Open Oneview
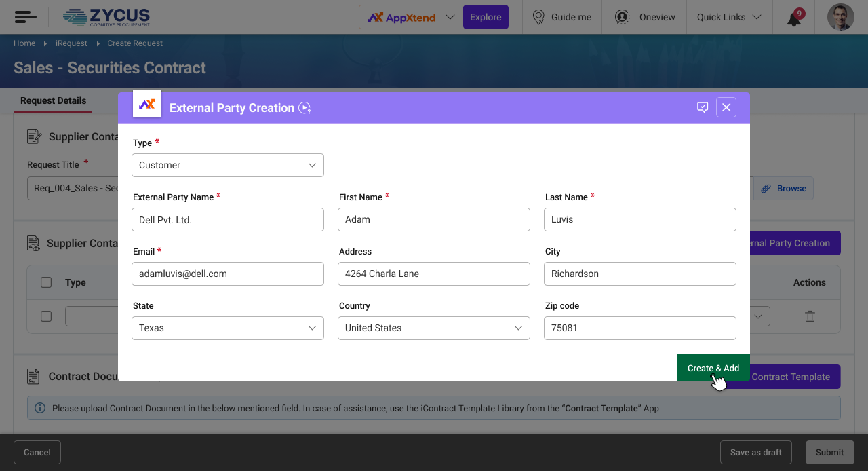The image size is (868, 471). pyautogui.click(x=645, y=17)
